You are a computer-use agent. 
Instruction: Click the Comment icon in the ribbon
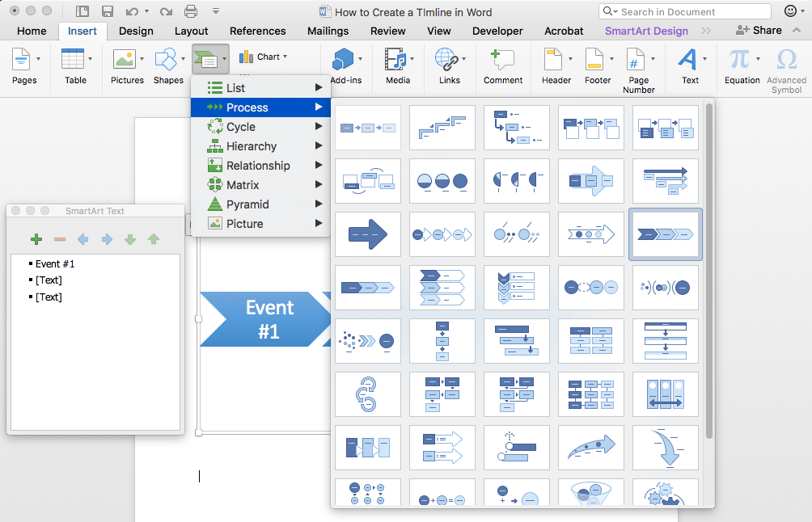pos(502,60)
